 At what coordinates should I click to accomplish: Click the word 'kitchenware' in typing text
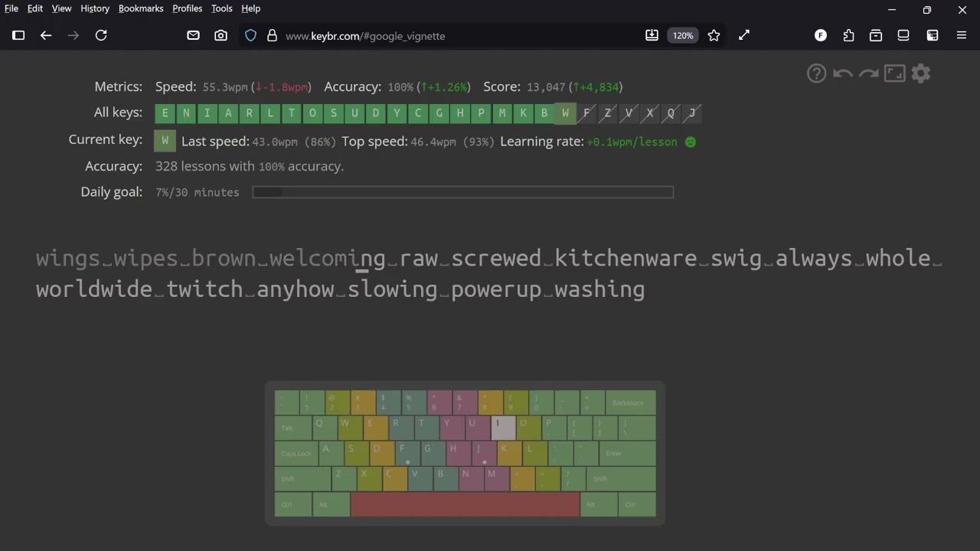pyautogui.click(x=626, y=258)
